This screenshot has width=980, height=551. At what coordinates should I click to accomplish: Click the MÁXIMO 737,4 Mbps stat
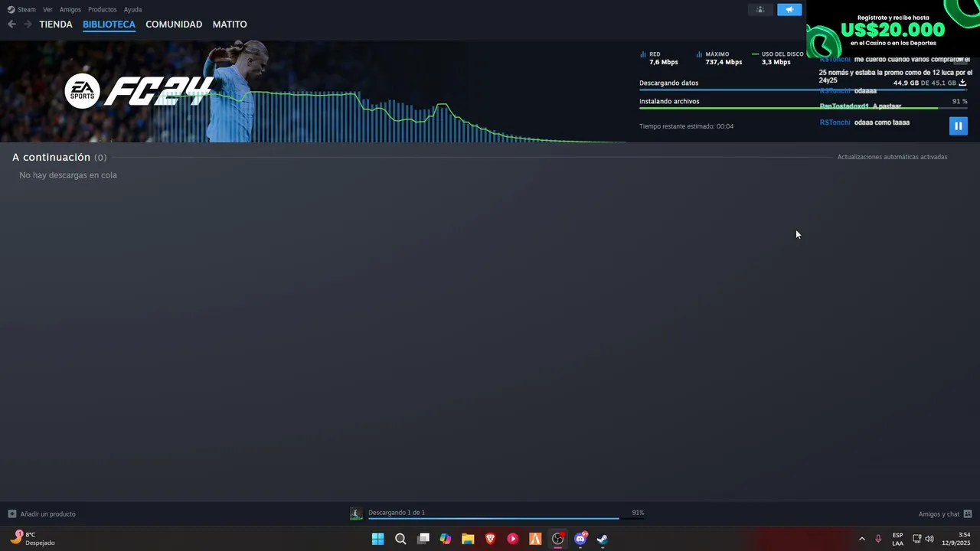720,58
